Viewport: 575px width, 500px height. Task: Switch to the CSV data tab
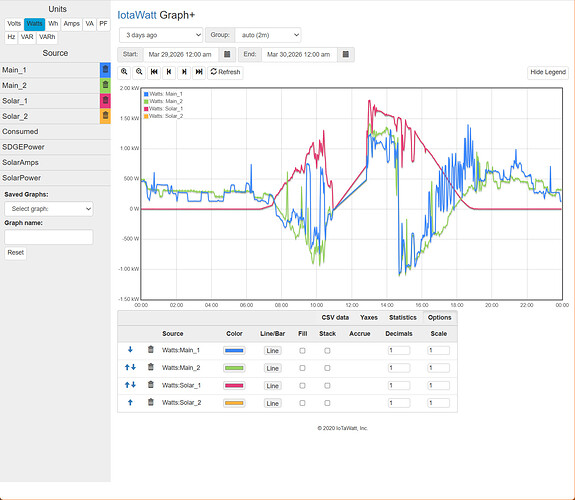[x=335, y=317]
